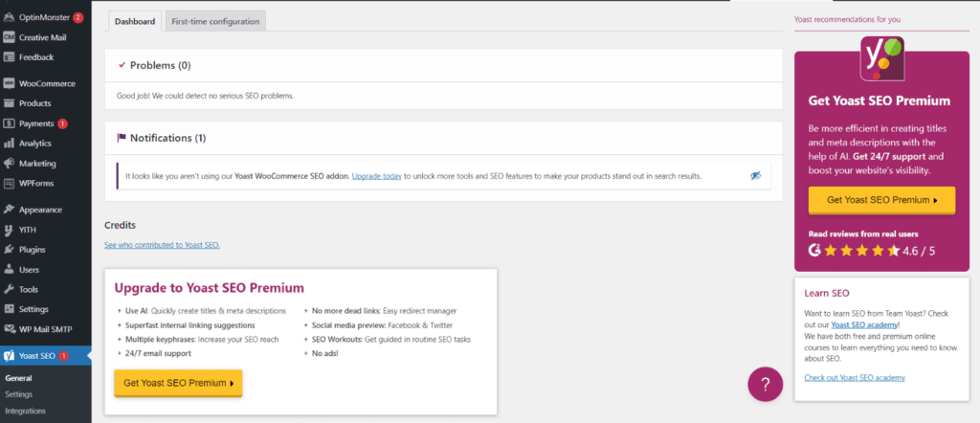Click the Learn SEO heading

point(827,293)
